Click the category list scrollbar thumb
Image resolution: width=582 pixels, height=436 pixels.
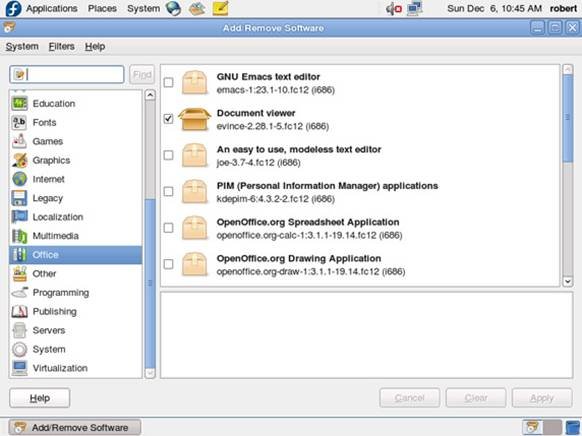pos(150,283)
